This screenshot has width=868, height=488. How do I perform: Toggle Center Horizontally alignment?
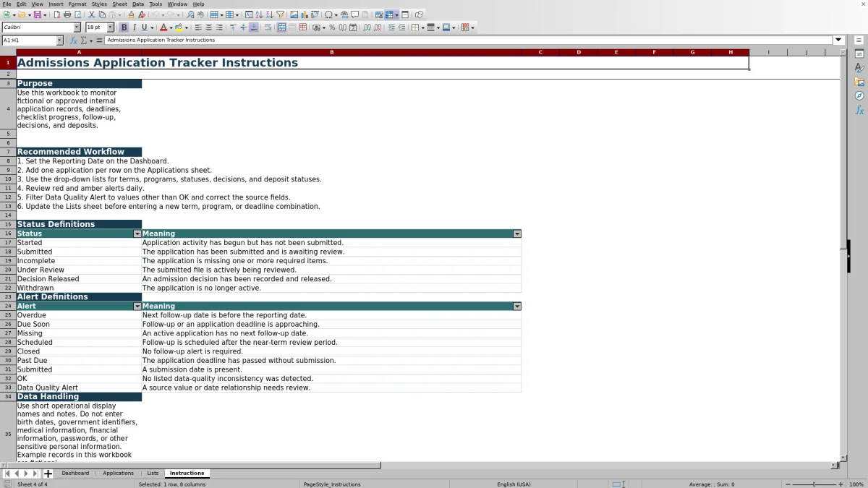tap(209, 27)
